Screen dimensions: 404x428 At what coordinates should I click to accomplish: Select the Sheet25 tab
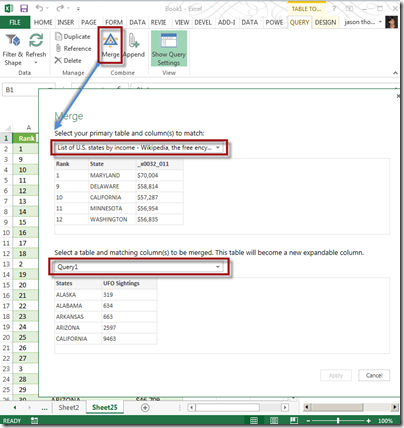click(105, 407)
